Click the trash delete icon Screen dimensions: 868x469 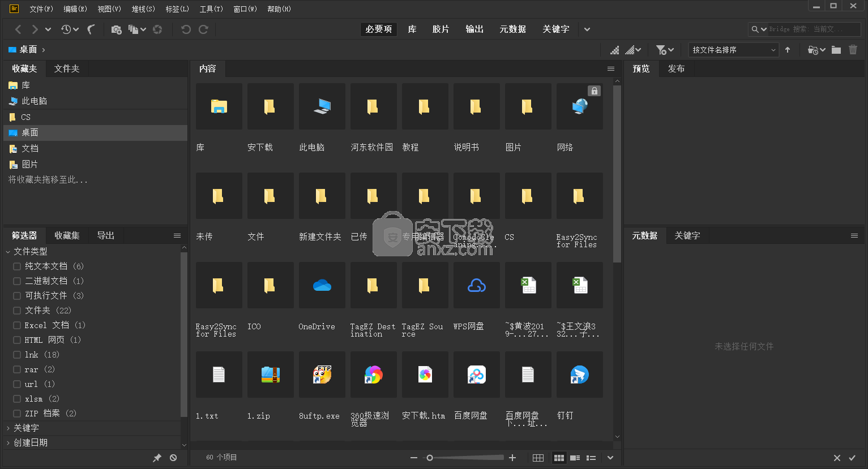tap(853, 50)
